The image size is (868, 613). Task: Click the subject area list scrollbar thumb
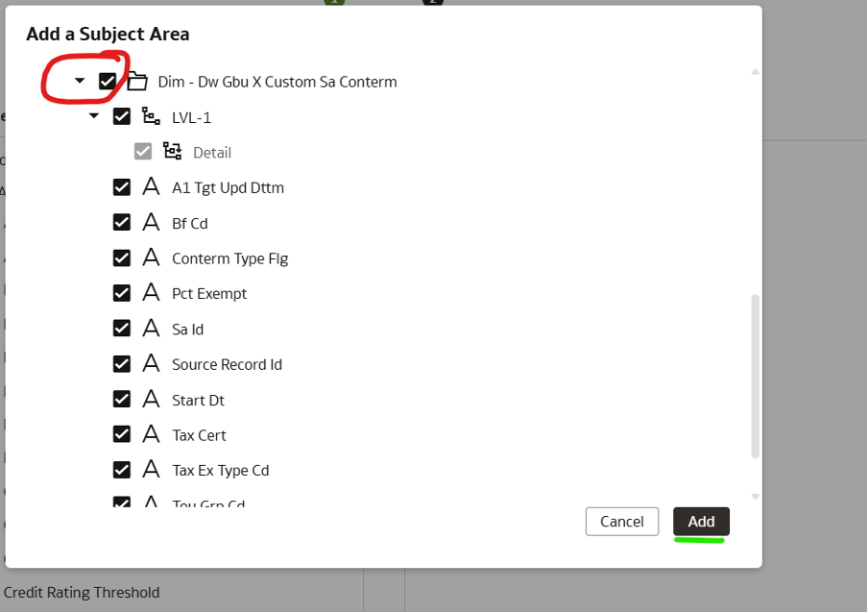[755, 375]
